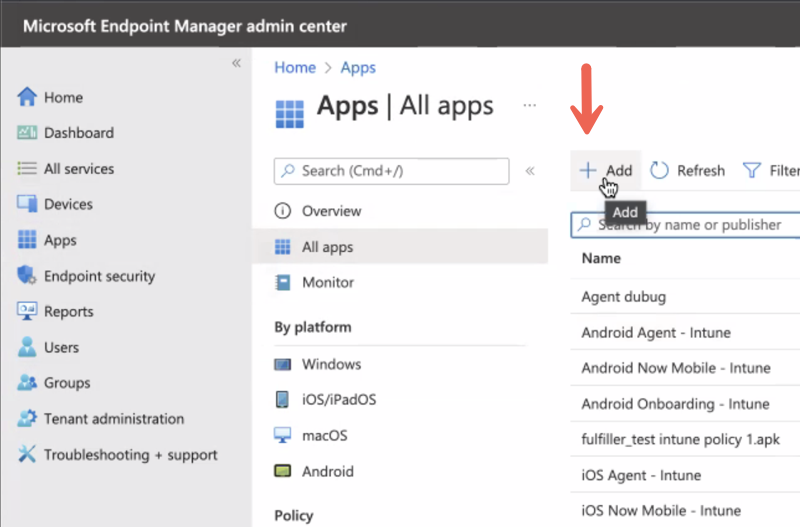Open the Agent dubug app
800x527 pixels.
(623, 297)
